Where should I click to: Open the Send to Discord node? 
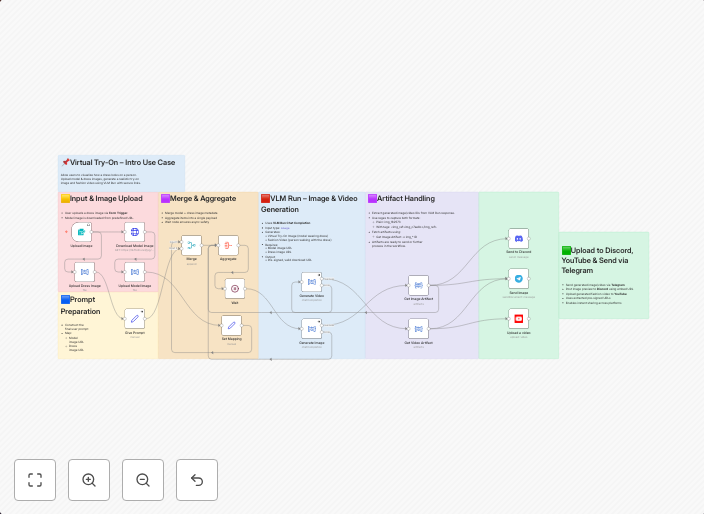pos(518,239)
